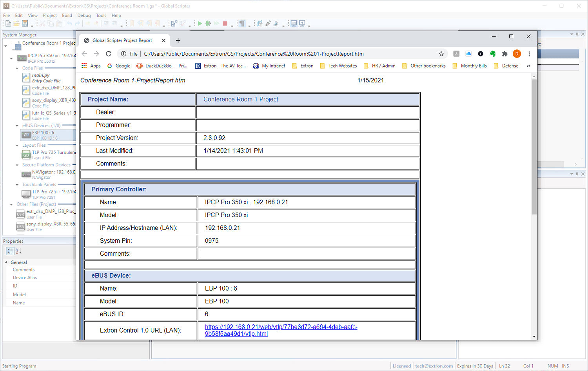Collapse the Secure Platform Devices section
This screenshot has width=588, height=371.
pos(17,165)
